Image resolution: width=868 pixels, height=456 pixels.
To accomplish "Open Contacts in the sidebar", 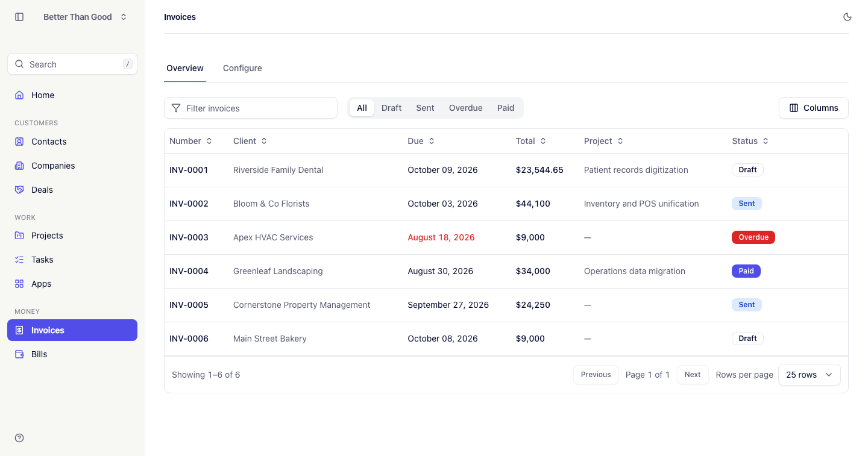I will [72, 142].
